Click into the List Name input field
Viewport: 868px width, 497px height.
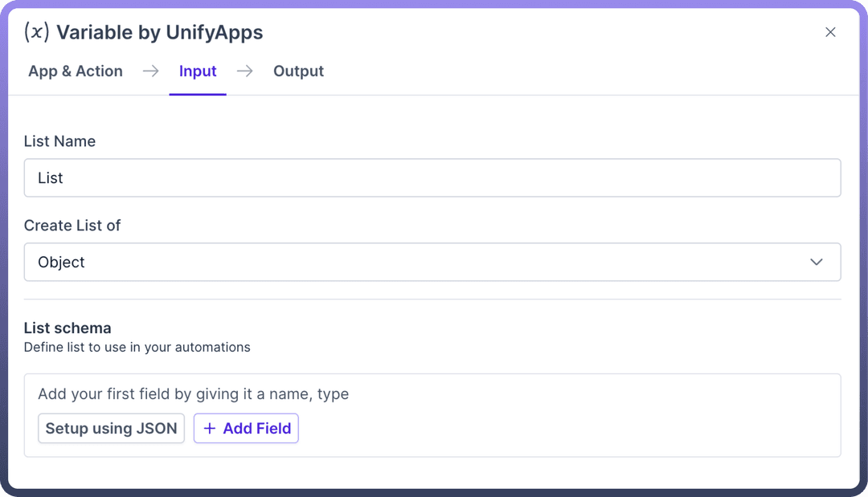coord(432,178)
